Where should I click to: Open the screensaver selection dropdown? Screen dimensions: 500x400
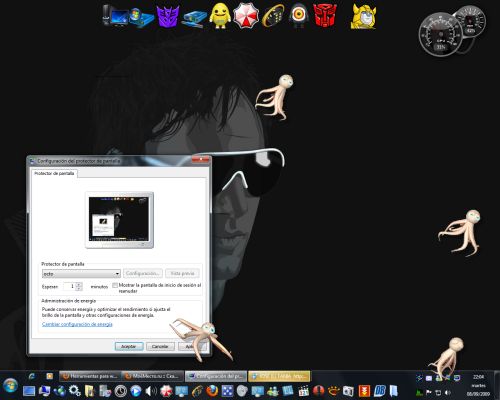[81, 274]
